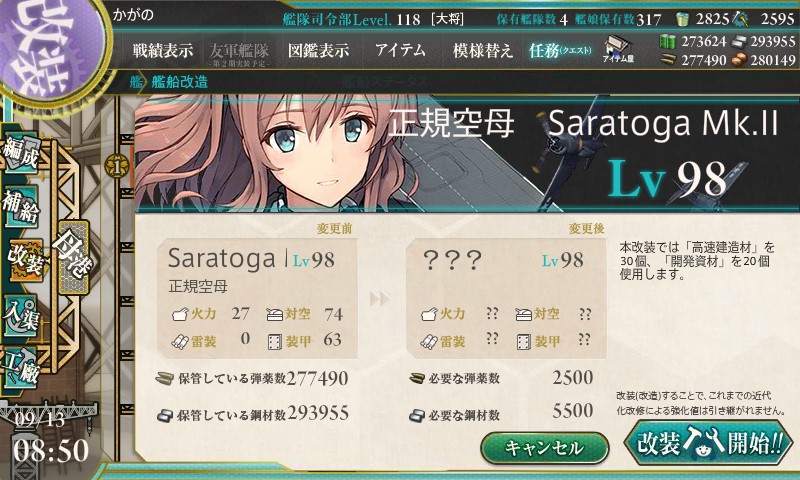
Task: Select the 改装 remodel sidebar icon
Action: click(24, 261)
